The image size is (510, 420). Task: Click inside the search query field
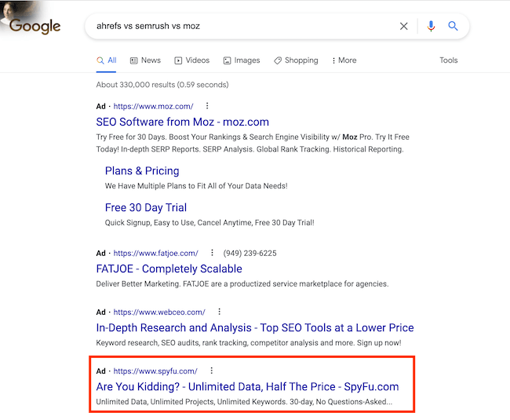(x=235, y=26)
